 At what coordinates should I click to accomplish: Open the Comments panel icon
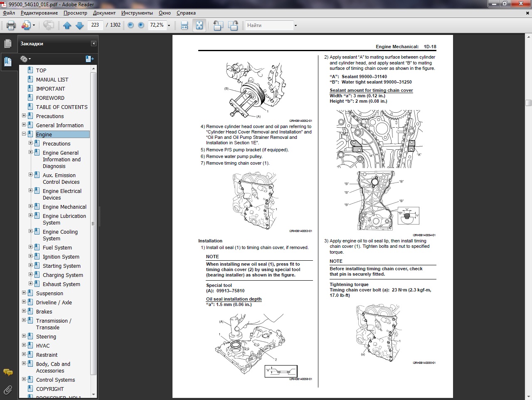coord(8,372)
